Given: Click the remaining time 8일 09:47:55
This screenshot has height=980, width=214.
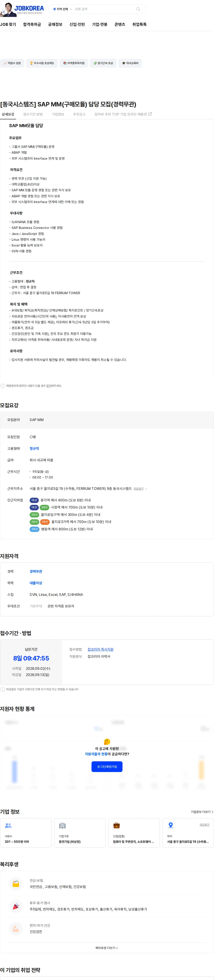Looking at the screenshot, I should coord(31,658).
